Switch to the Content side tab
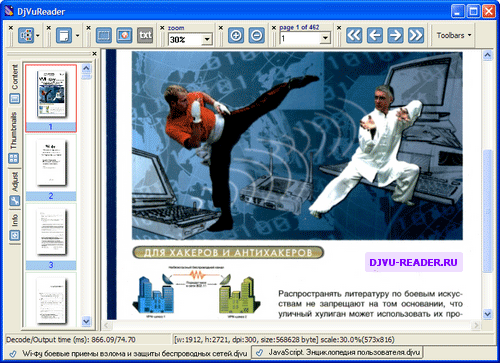The image size is (500, 363). (x=14, y=83)
